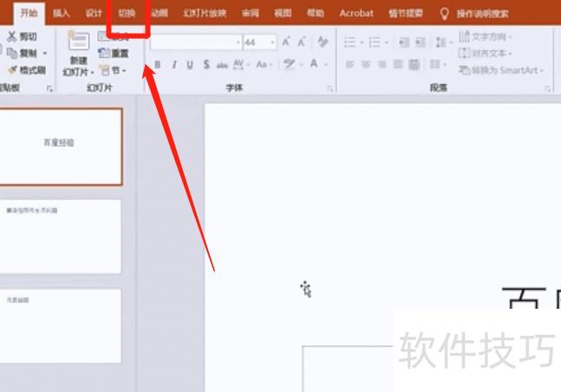Toggle align right paragraph
The image size is (561, 392).
click(382, 64)
